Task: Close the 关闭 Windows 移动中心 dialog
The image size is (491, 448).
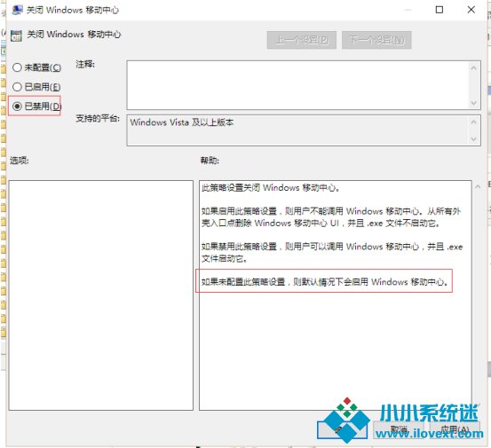Action: (471, 10)
